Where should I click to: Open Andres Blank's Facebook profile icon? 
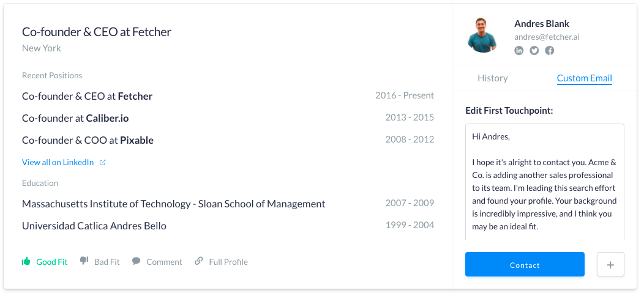(x=550, y=50)
